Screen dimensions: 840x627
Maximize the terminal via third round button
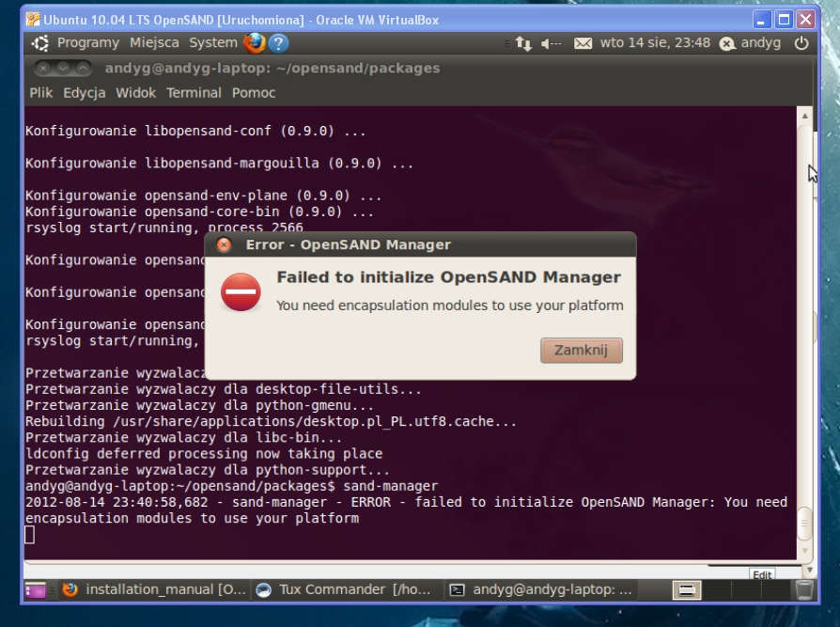click(83, 68)
